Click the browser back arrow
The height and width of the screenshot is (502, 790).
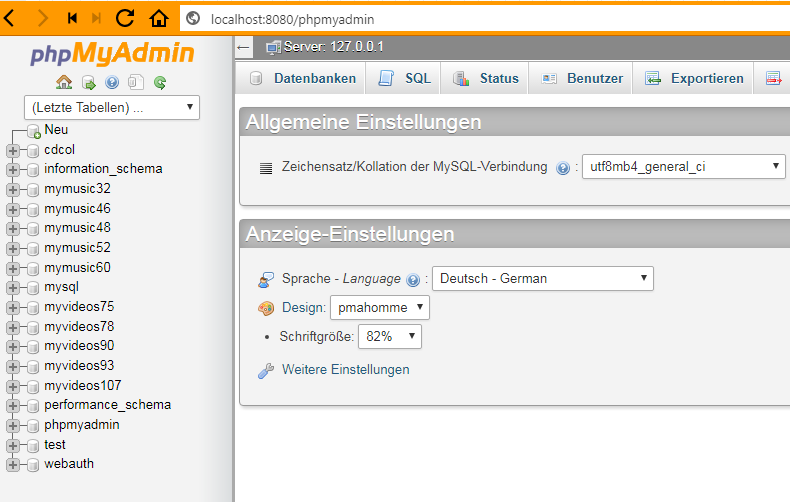tap(9, 19)
